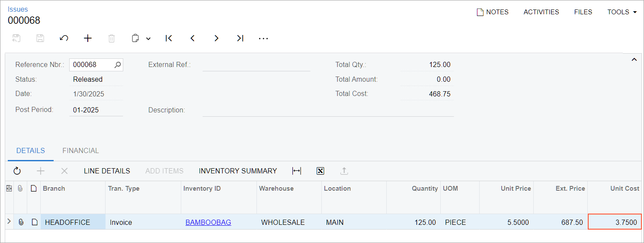Click the undo (cancel changes) icon
This screenshot has width=644, height=243.
click(64, 38)
